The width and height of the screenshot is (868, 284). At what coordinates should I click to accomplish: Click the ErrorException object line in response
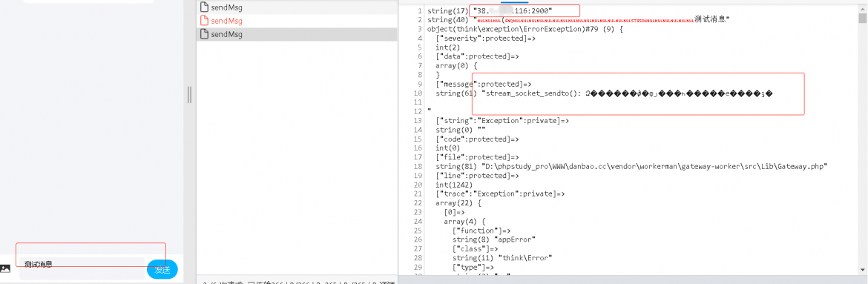click(525, 29)
